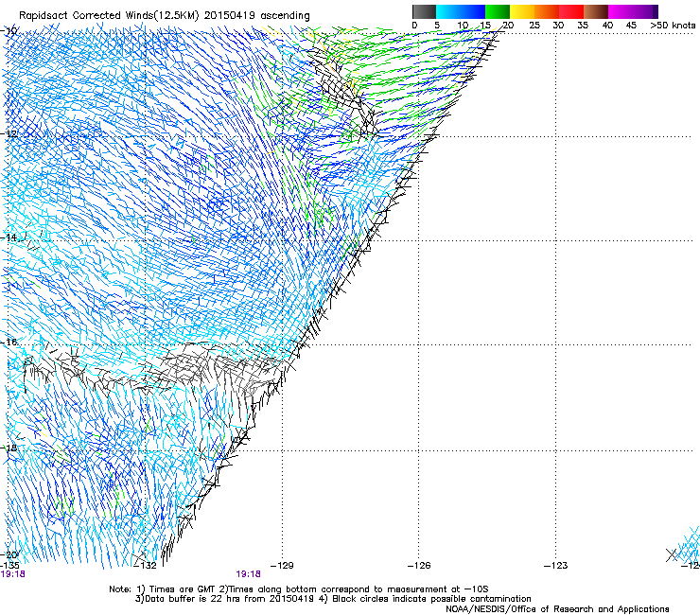The image size is (700, 615).
Task: Click the legend label '35'
Action: (583, 25)
